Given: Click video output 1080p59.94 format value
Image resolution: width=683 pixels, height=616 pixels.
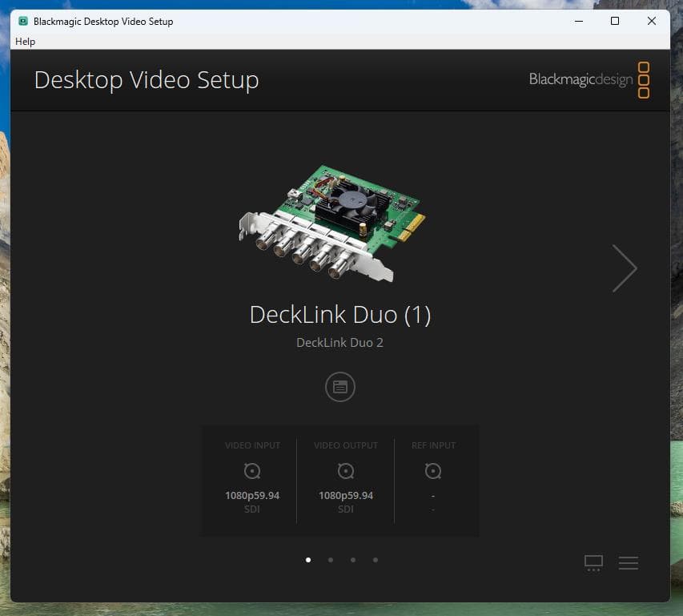Looking at the screenshot, I should [x=346, y=495].
